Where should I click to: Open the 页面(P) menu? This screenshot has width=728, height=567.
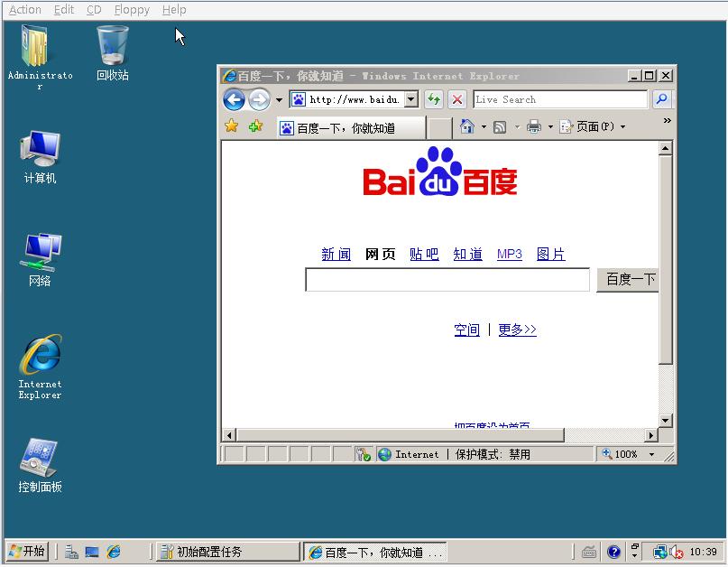(x=593, y=126)
